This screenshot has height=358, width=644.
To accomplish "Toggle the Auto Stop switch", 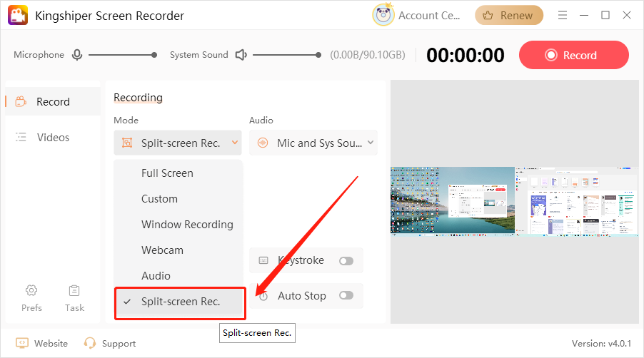I will tap(346, 295).
